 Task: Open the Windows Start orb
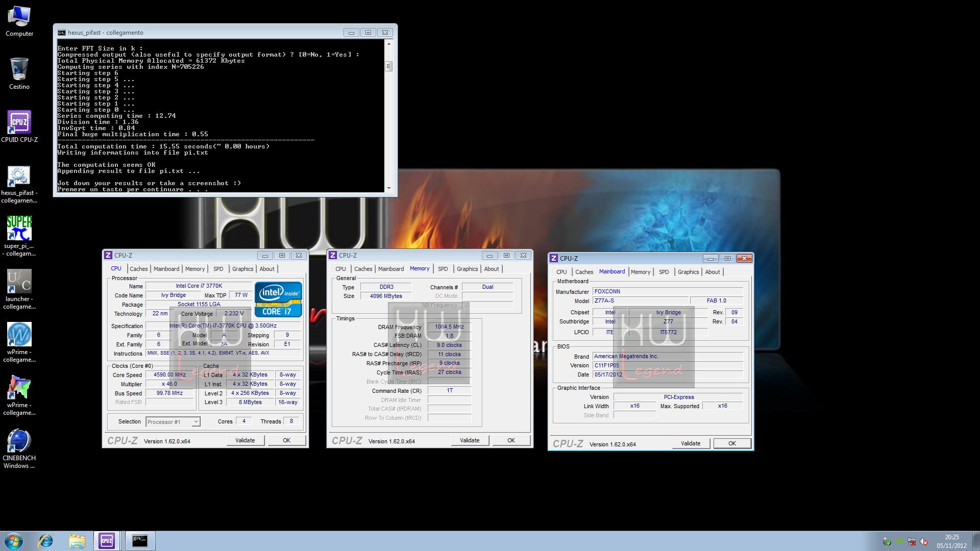tap(14, 541)
